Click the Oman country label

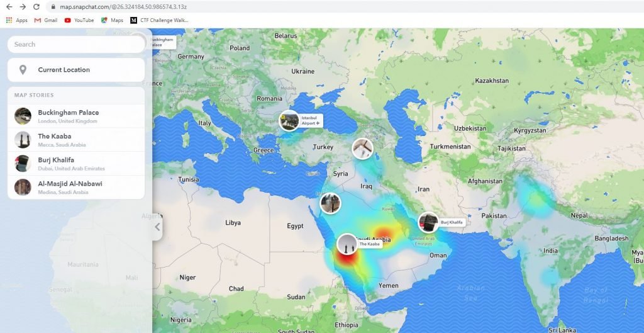[x=438, y=256]
